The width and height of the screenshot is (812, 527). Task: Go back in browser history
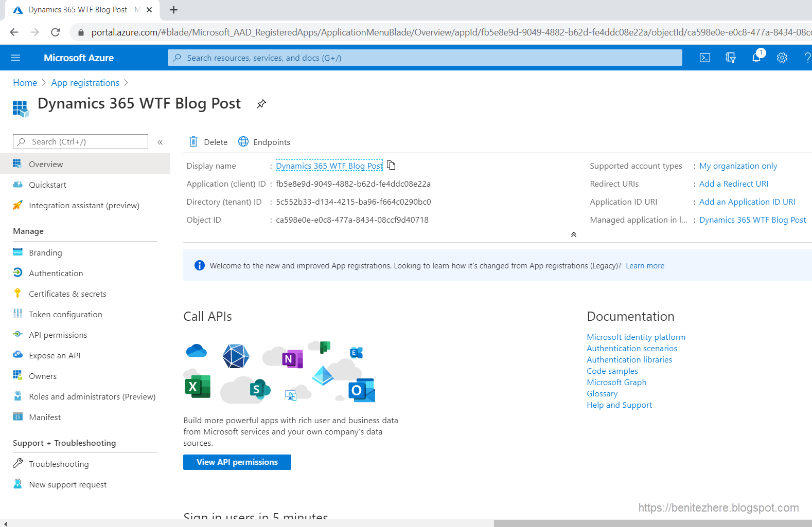tap(14, 32)
